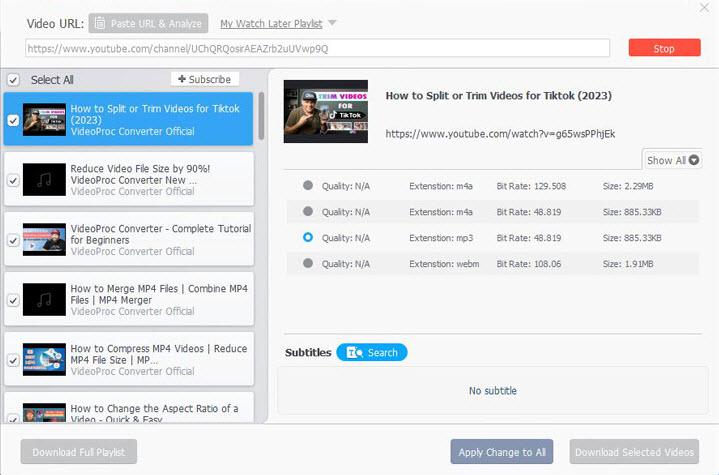Uncheck VideoProc Converter Complete Tutorial item
Image resolution: width=719 pixels, height=475 pixels.
pos(13,240)
